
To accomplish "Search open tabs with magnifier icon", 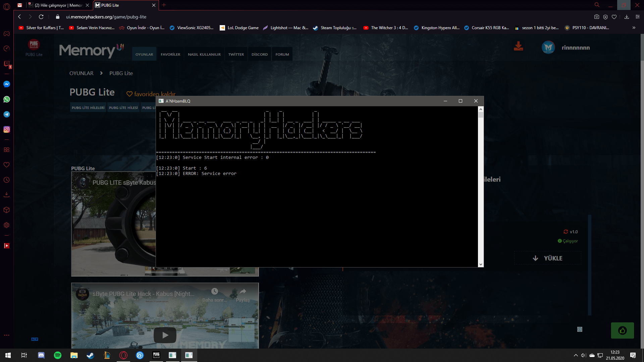I will [597, 5].
